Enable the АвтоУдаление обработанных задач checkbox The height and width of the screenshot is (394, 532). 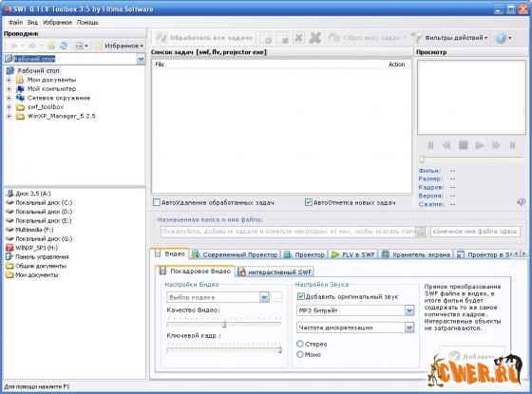pos(157,202)
